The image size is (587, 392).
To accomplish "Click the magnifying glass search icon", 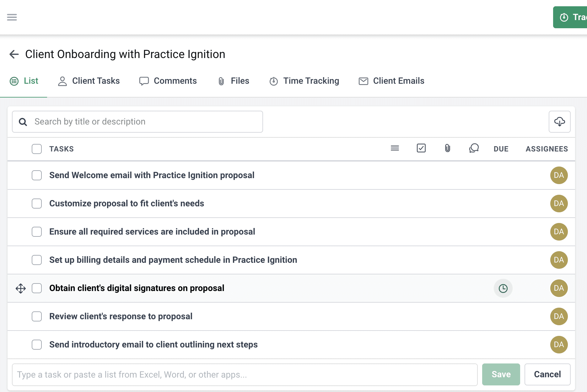I will [23, 122].
